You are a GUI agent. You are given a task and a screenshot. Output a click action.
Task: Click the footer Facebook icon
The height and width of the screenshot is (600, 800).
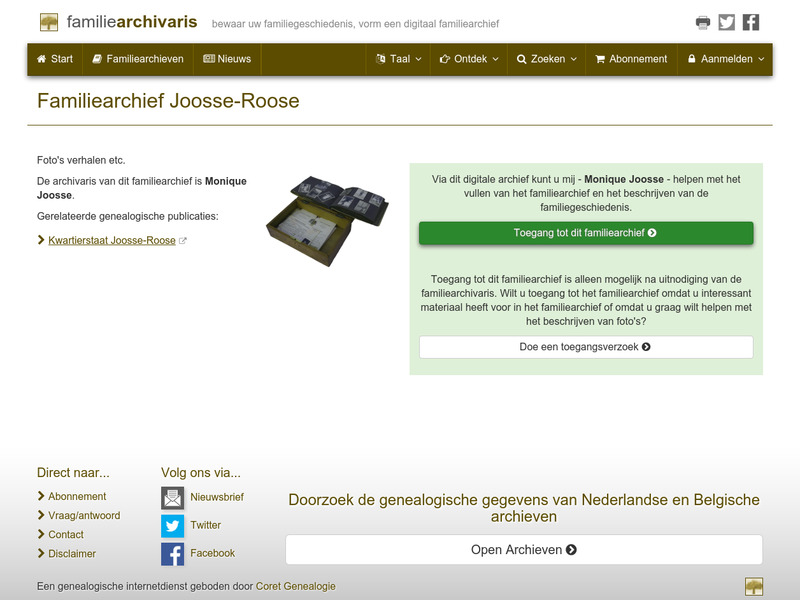(x=173, y=552)
